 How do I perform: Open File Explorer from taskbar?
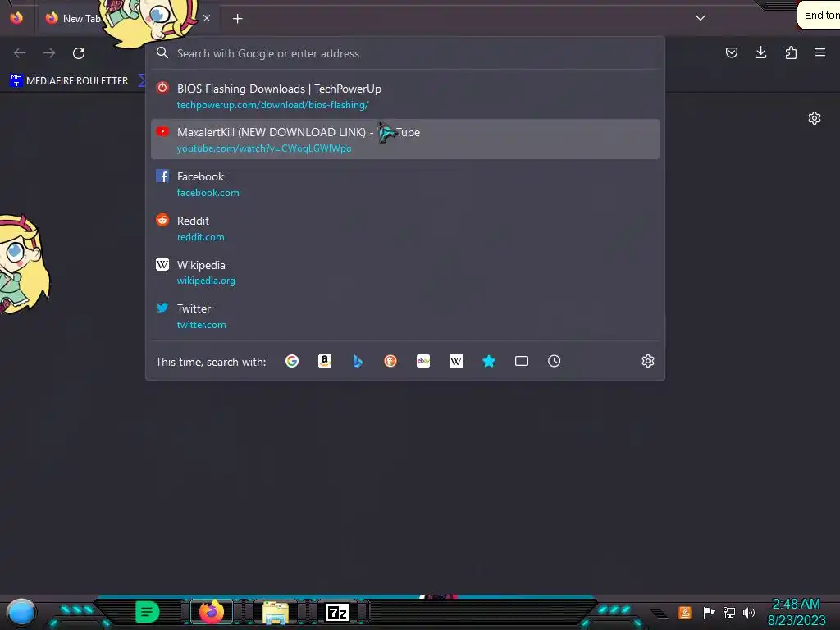point(276,612)
